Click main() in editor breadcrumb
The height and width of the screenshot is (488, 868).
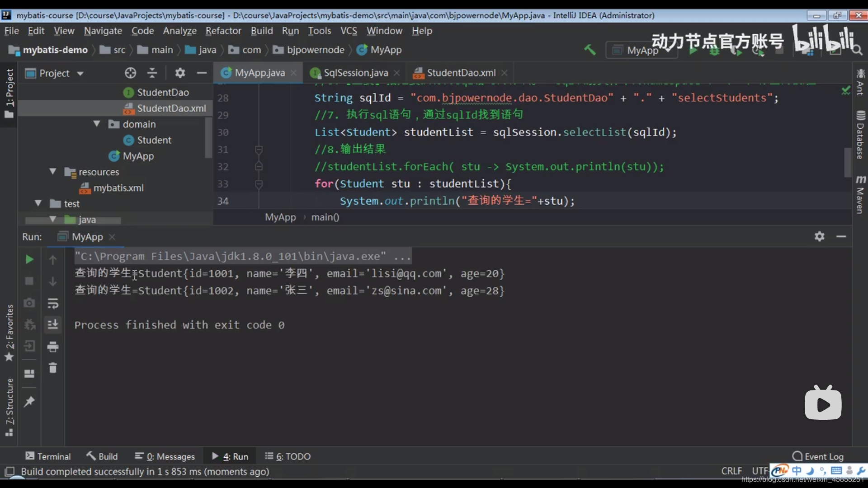tap(325, 217)
